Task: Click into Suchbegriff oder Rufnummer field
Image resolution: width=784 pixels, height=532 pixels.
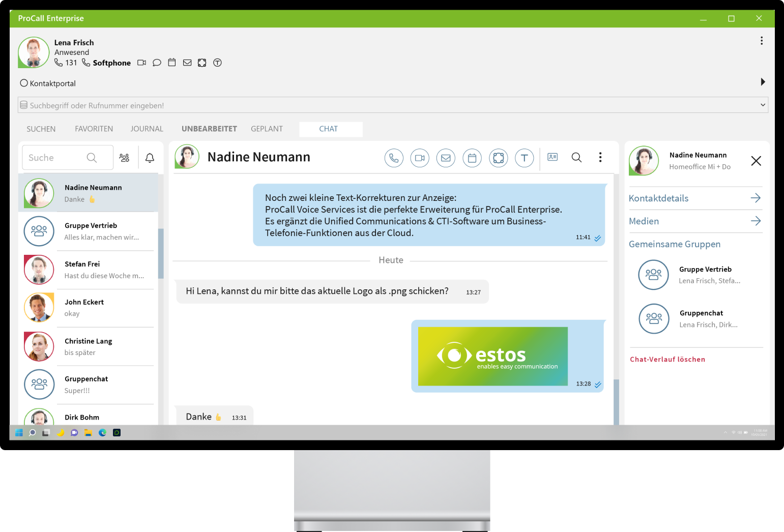Action: (393, 105)
